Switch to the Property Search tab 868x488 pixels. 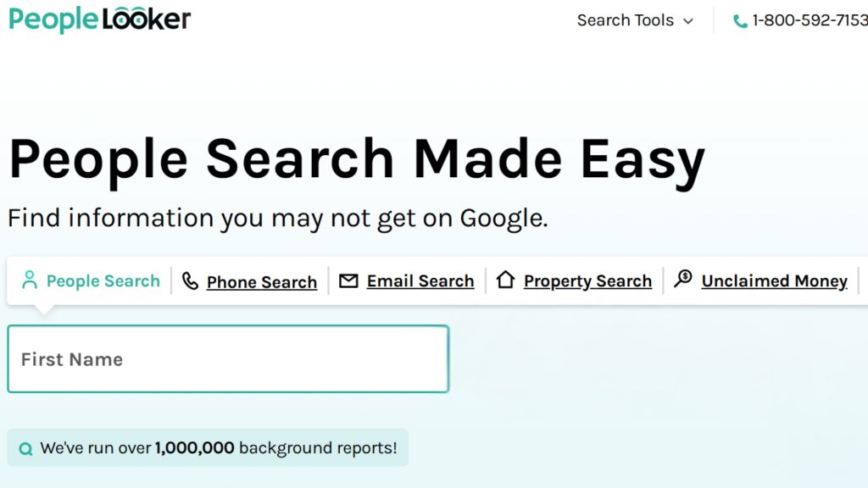pos(574,280)
